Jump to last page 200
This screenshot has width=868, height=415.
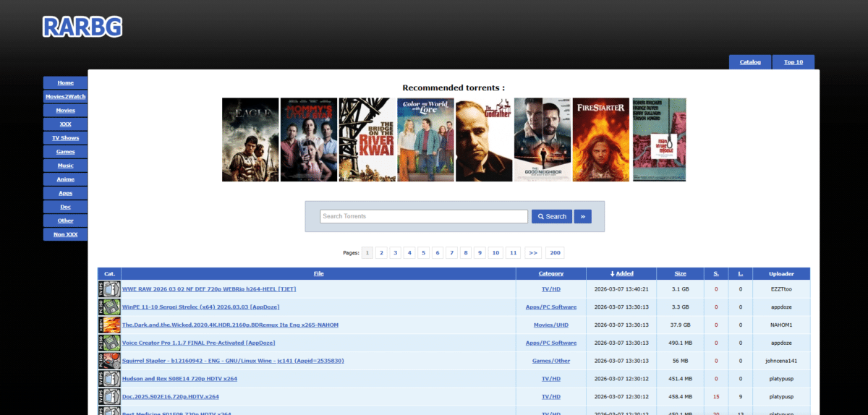555,253
